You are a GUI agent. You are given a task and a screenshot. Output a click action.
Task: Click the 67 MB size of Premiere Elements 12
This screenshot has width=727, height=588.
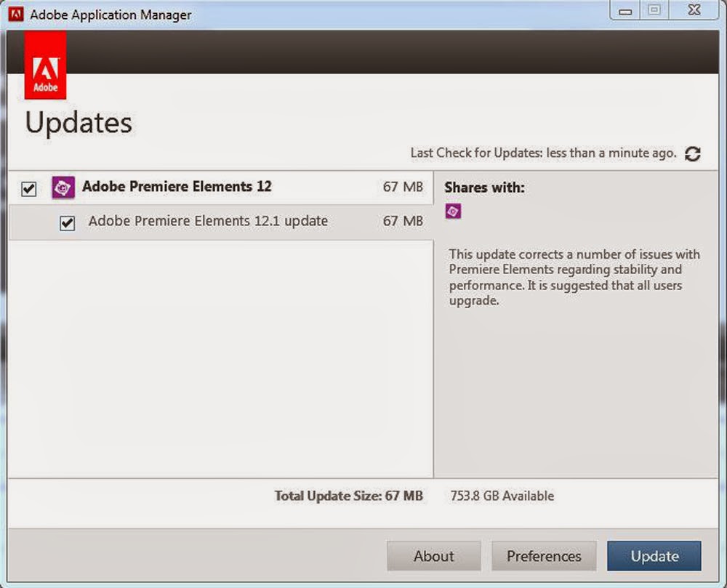403,187
